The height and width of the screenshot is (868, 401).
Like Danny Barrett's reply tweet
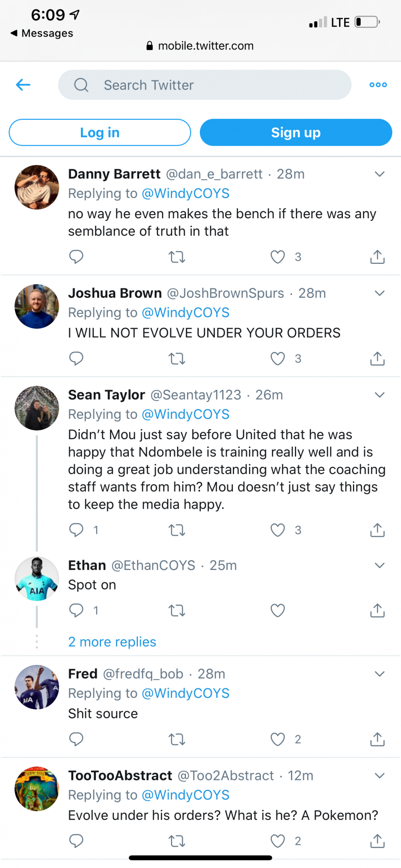[277, 257]
